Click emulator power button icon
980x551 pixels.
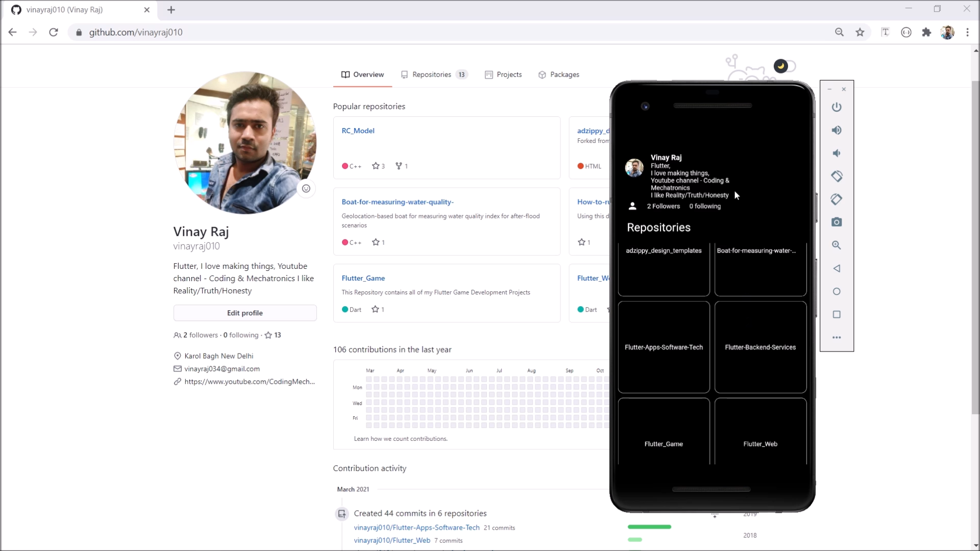pyautogui.click(x=837, y=107)
